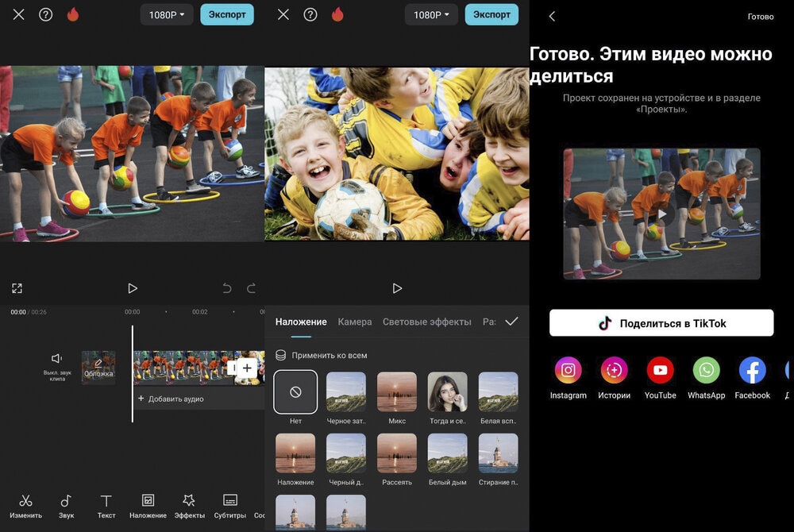
Task: Mute clip sound (Выкл. звук клипа)
Action: pyautogui.click(x=57, y=367)
